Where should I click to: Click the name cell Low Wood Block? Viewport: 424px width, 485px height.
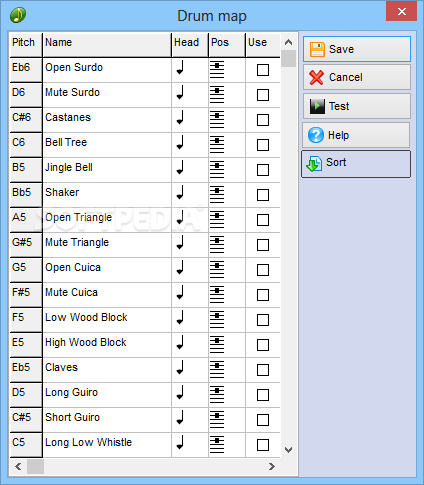(107, 320)
